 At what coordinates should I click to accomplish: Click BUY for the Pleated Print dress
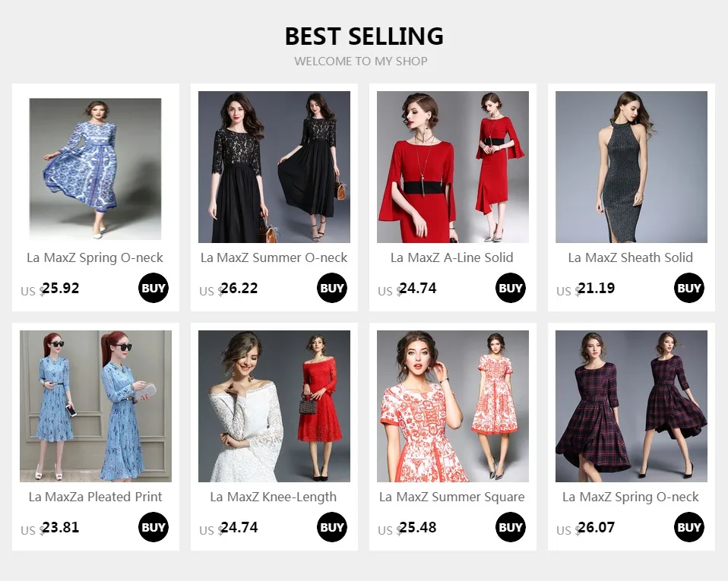[154, 527]
